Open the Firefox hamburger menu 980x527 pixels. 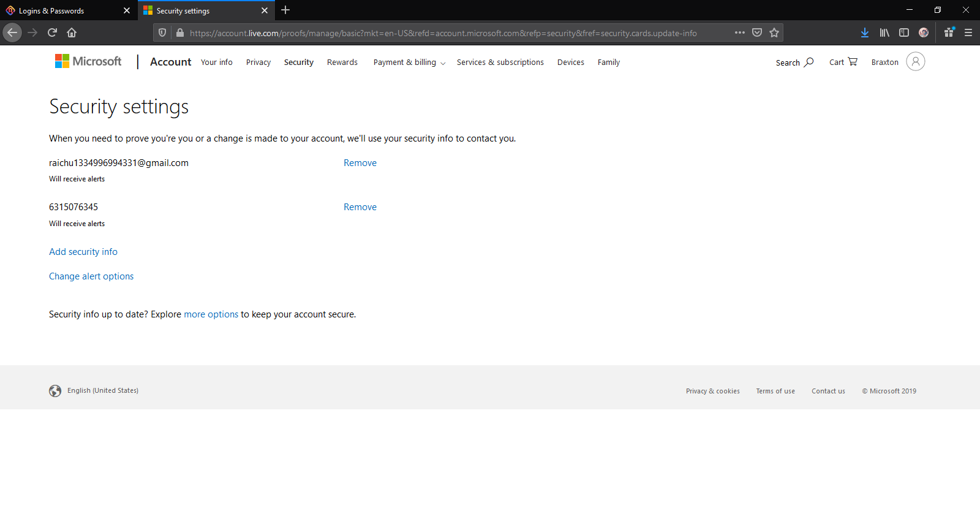[x=968, y=32]
